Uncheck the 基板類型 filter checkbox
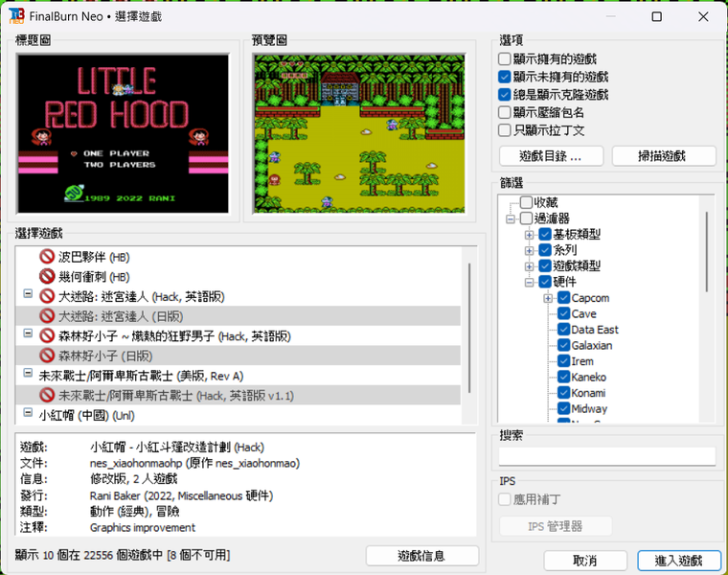The height and width of the screenshot is (575, 728). coord(545,234)
